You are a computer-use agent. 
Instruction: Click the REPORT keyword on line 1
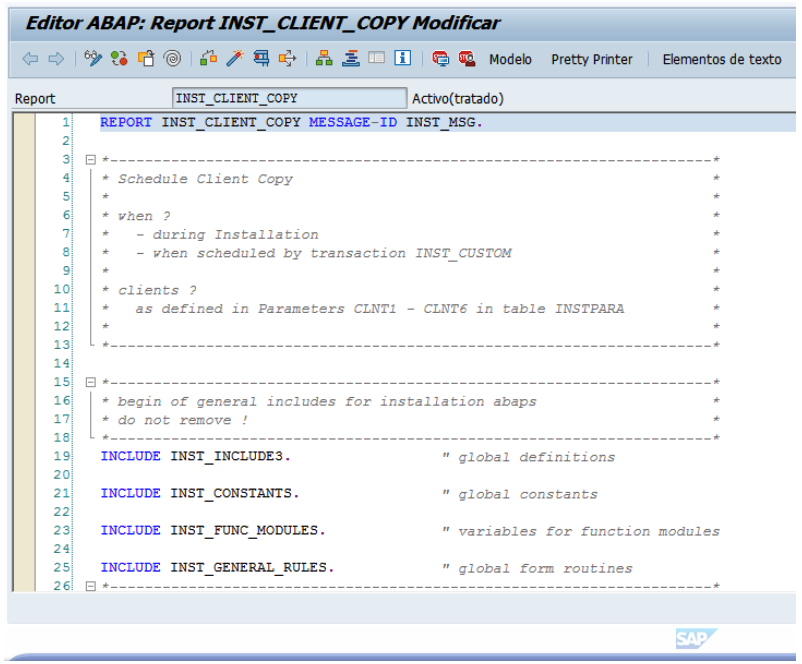click(x=126, y=122)
